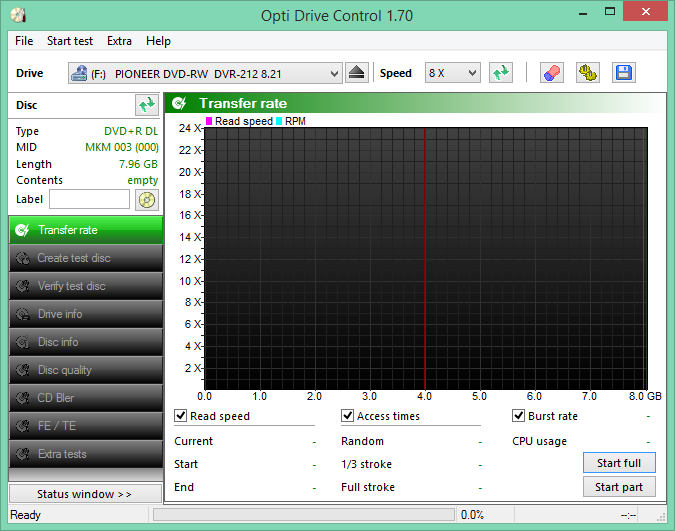This screenshot has height=531, width=675.
Task: Click the cyan RPM legend swatch
Action: click(279, 121)
